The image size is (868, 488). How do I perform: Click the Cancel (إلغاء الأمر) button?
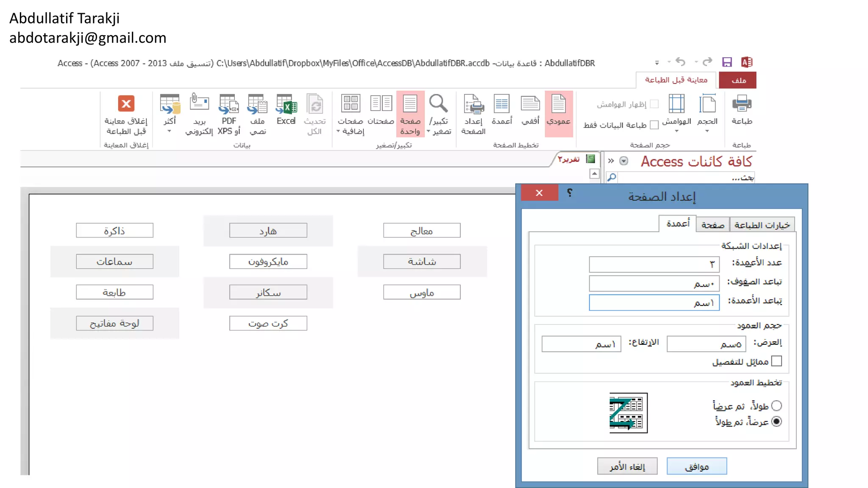tap(627, 466)
